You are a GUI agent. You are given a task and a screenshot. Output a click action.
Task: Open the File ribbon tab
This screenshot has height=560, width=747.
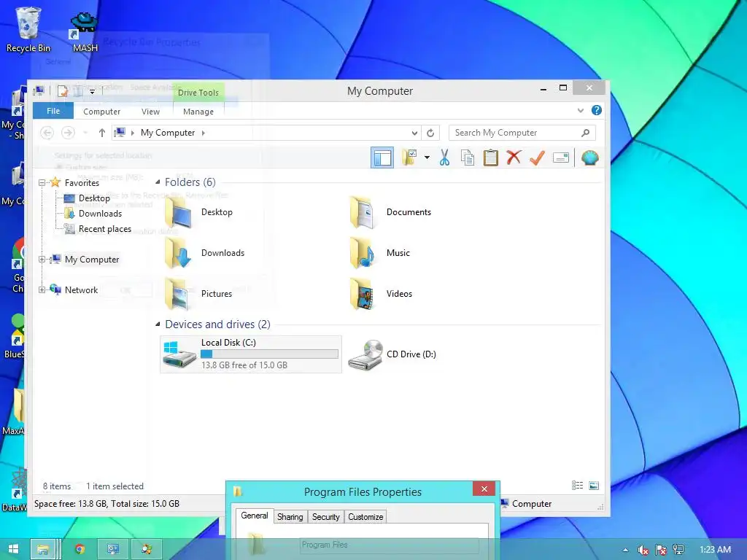coord(53,111)
